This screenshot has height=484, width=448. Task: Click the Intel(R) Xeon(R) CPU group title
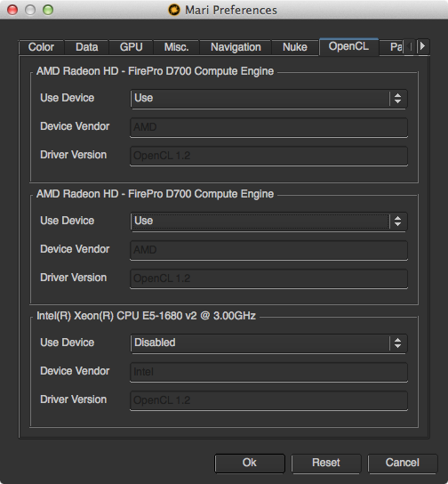[x=146, y=316]
